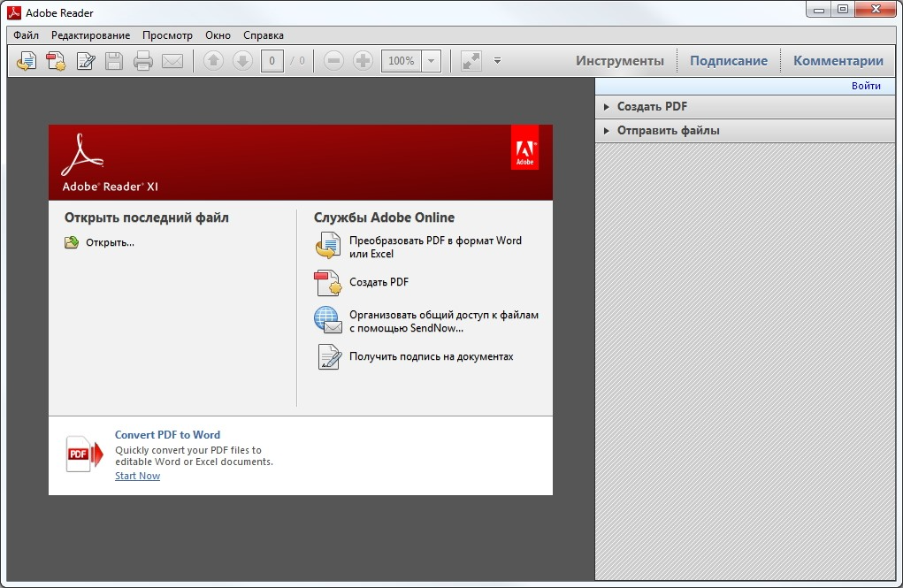Click the Создать PDF icon under Adobe Online services
The width and height of the screenshot is (903, 588).
328,282
